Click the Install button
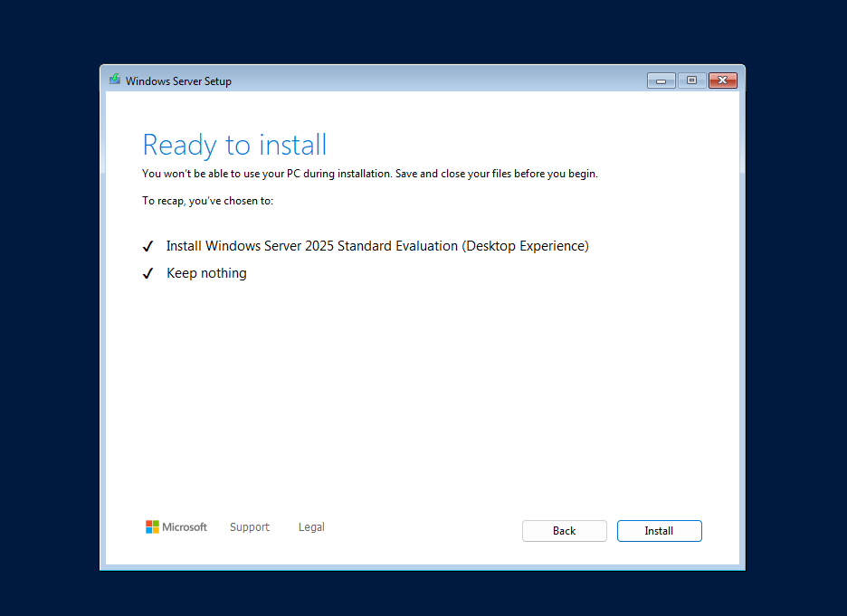This screenshot has height=616, width=847. [x=659, y=531]
